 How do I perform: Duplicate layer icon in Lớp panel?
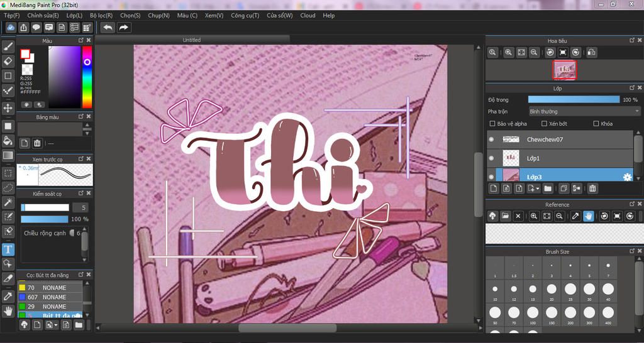pos(564,188)
